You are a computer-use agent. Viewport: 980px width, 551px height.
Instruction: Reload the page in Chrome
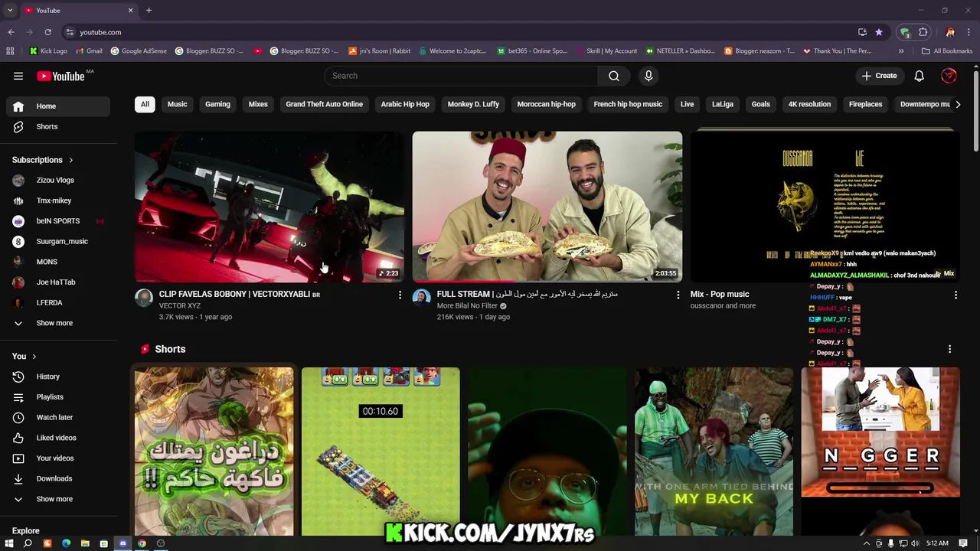[47, 32]
